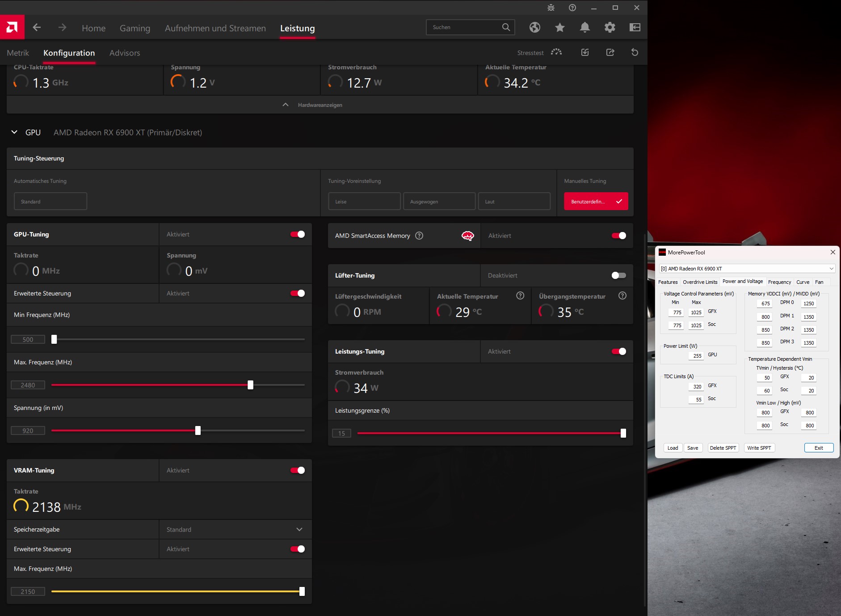Screen dimensions: 841x616
Task: Open the Gaming tab
Action: pyautogui.click(x=135, y=28)
